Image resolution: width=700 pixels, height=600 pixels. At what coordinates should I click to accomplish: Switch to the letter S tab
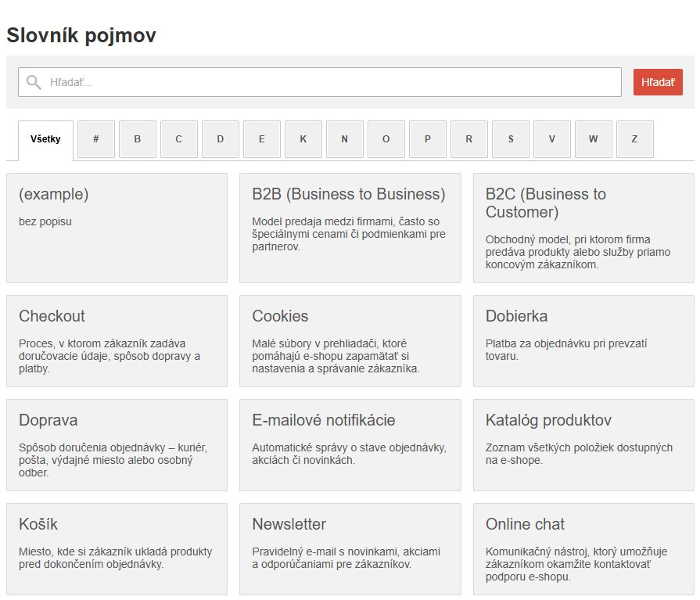(x=511, y=139)
